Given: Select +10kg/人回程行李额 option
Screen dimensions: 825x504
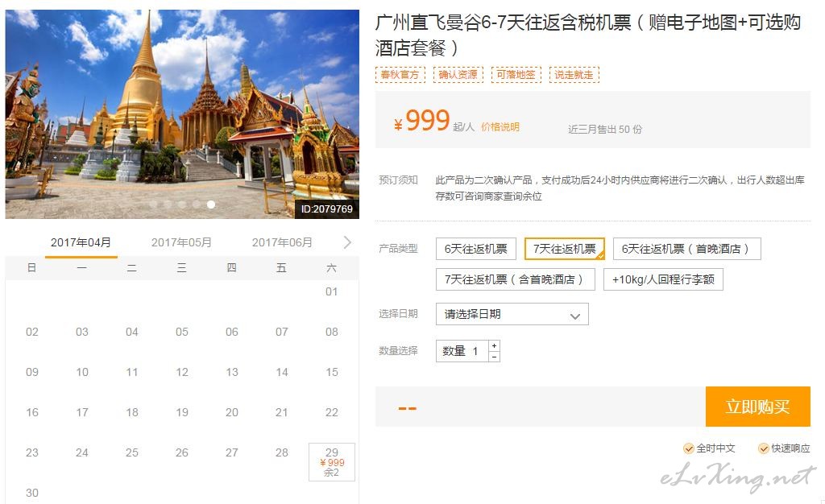Looking at the screenshot, I should pos(663,279).
